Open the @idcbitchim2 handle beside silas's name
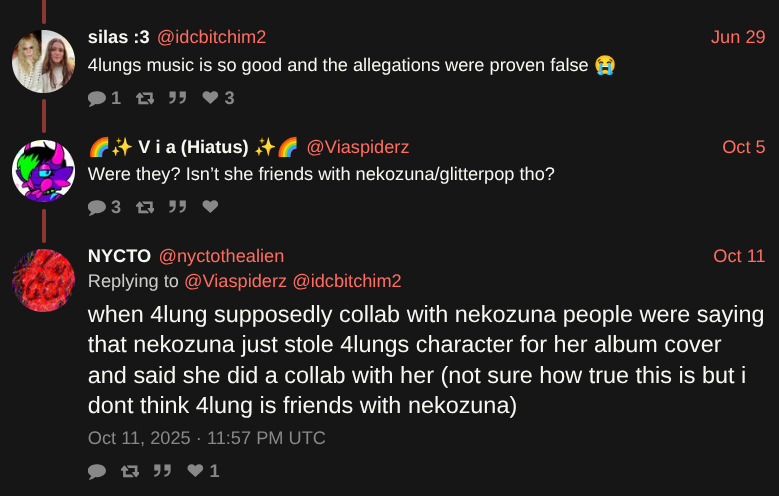This screenshot has width=779, height=496. coord(211,37)
